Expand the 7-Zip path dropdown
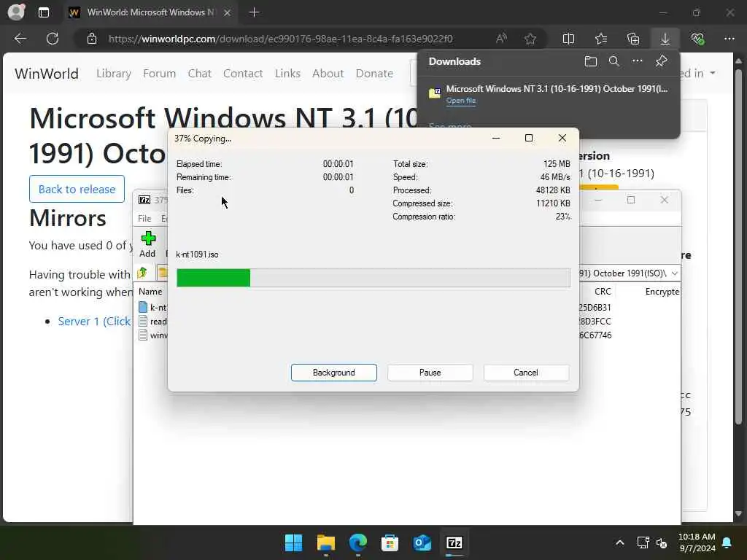 tap(675, 273)
